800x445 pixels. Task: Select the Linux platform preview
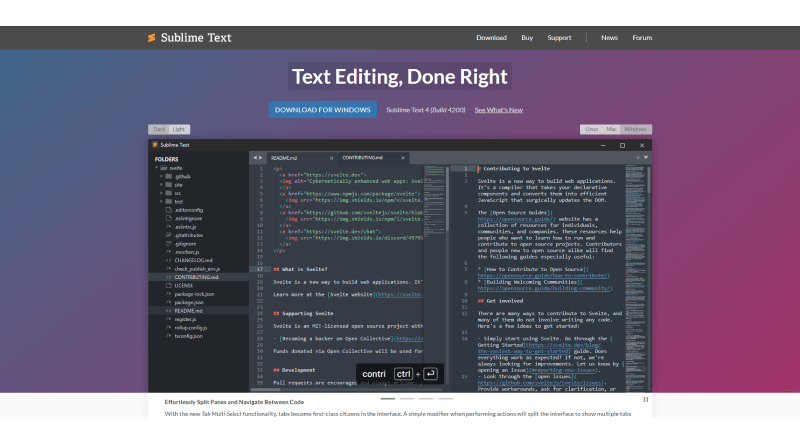click(x=591, y=129)
